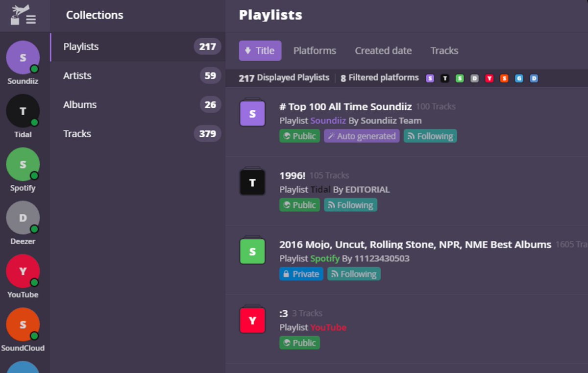Open the Albums collection
Image resolution: width=588 pixels, height=373 pixels.
click(x=138, y=105)
